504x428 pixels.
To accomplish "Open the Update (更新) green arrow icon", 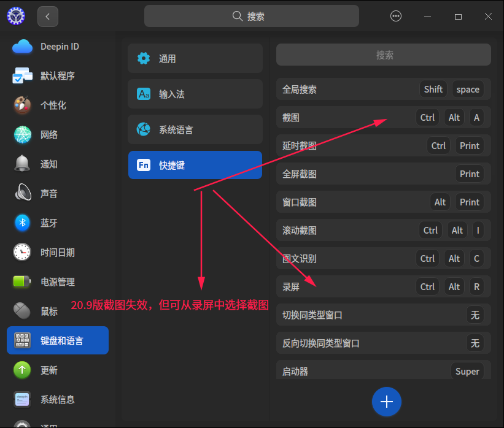I will pos(22,370).
